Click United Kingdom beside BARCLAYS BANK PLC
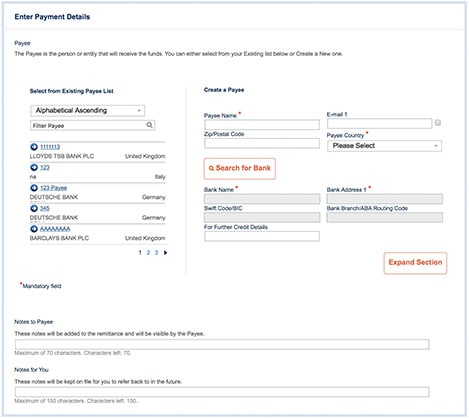 145,238
